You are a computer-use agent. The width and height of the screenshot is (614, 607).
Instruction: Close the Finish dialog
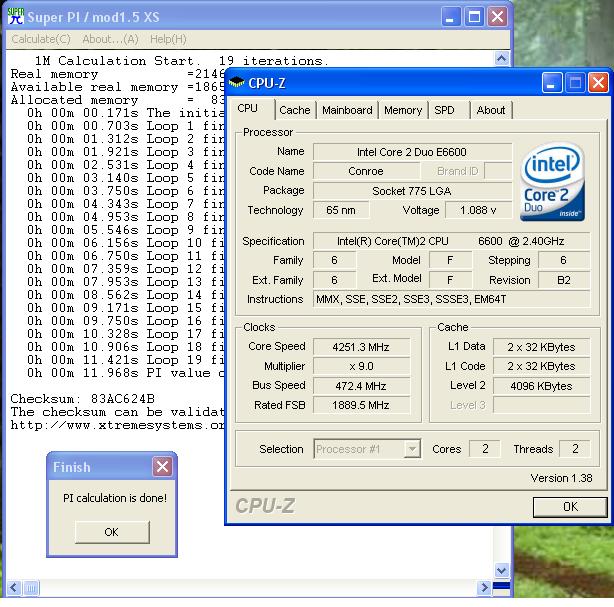tap(162, 467)
